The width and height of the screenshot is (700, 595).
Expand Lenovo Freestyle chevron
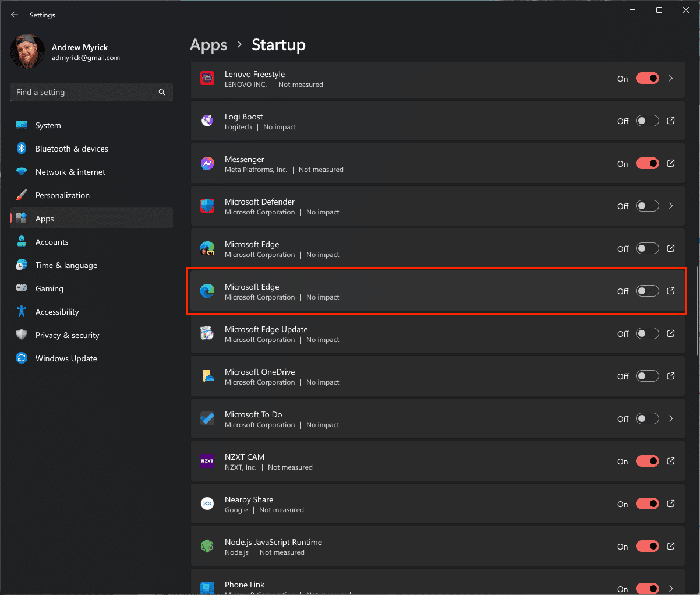point(671,78)
